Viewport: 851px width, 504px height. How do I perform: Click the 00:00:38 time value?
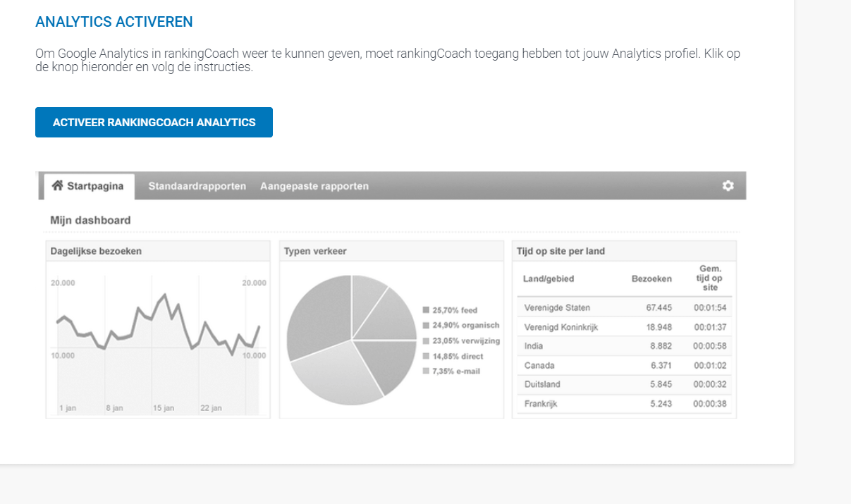click(710, 404)
